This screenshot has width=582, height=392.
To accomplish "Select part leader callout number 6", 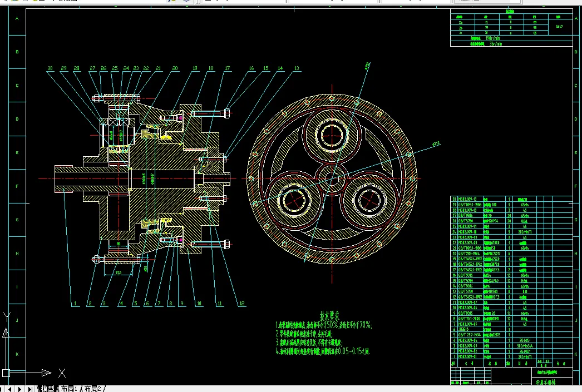I will [147, 304].
